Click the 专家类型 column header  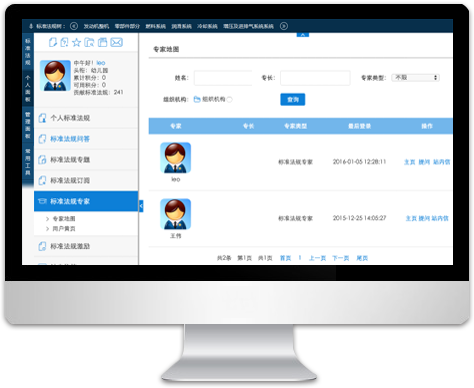296,126
